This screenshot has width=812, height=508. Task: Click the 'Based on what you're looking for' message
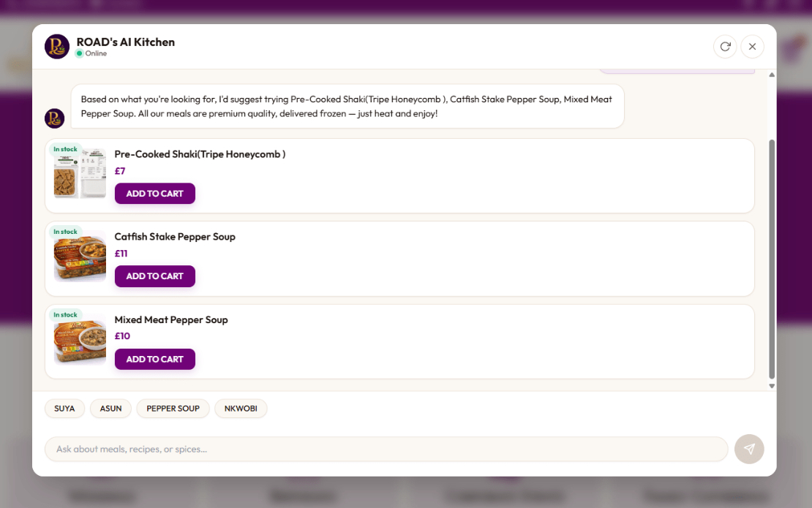click(x=347, y=106)
